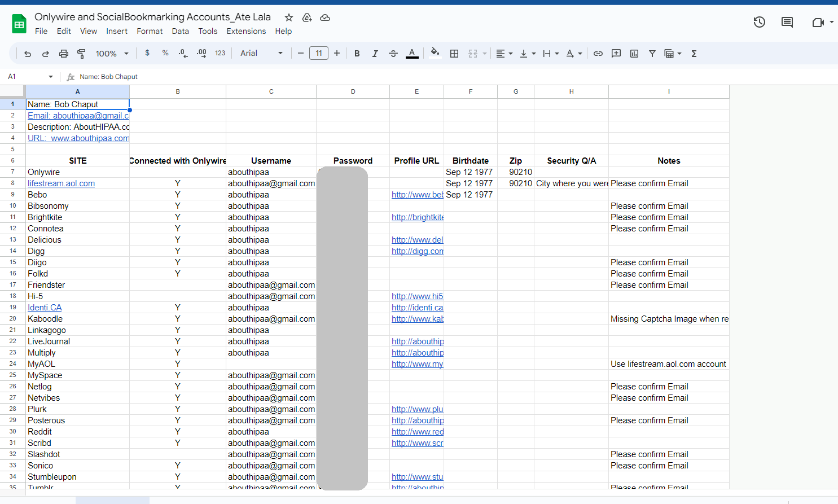Select column H header
The height and width of the screenshot is (504, 838).
(x=571, y=91)
